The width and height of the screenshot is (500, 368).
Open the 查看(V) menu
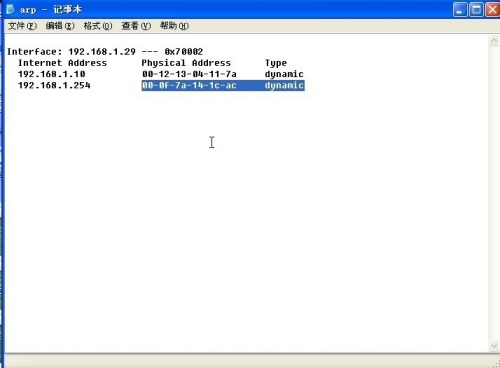click(x=136, y=26)
